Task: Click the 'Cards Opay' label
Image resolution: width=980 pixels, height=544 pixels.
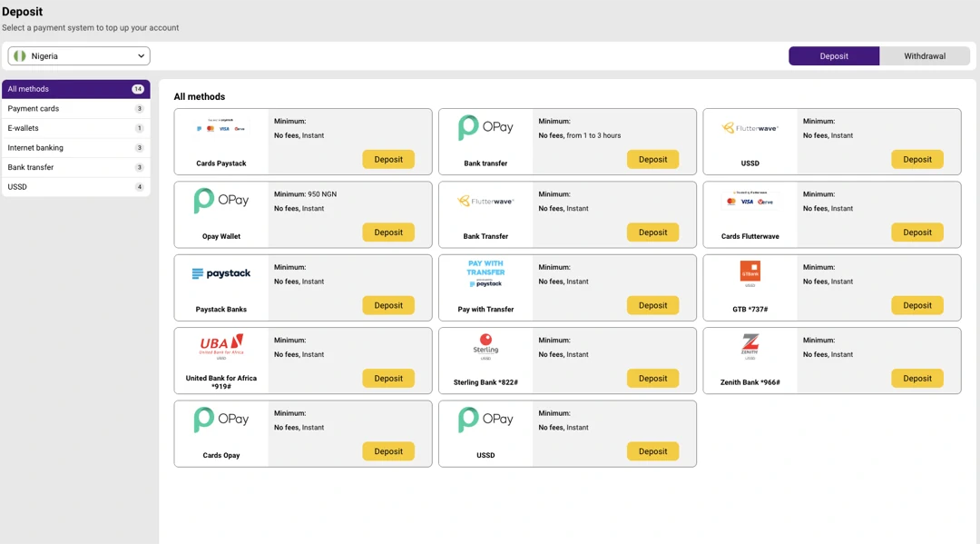Action: (221, 455)
